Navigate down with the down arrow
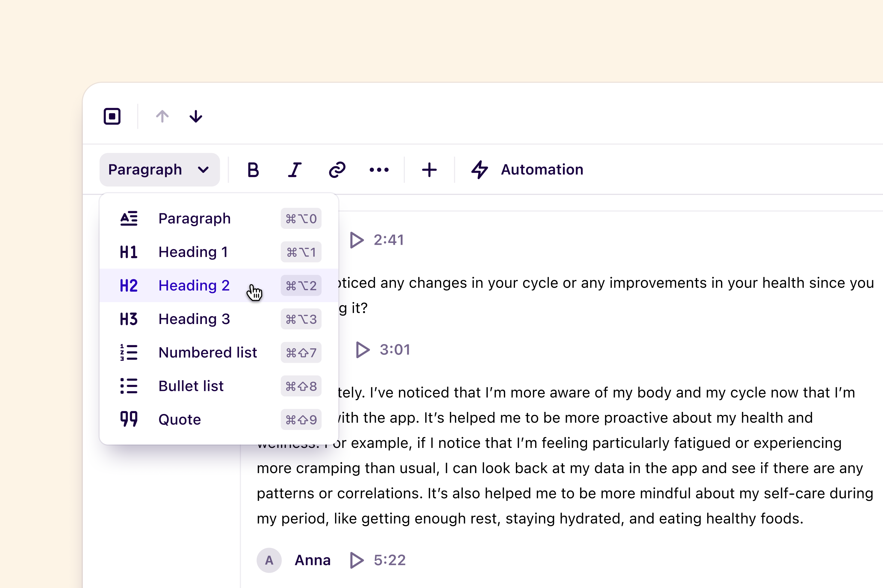 [196, 116]
